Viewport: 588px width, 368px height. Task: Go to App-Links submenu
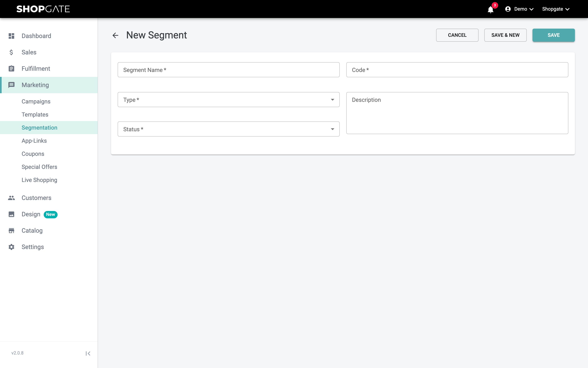(x=49, y=141)
